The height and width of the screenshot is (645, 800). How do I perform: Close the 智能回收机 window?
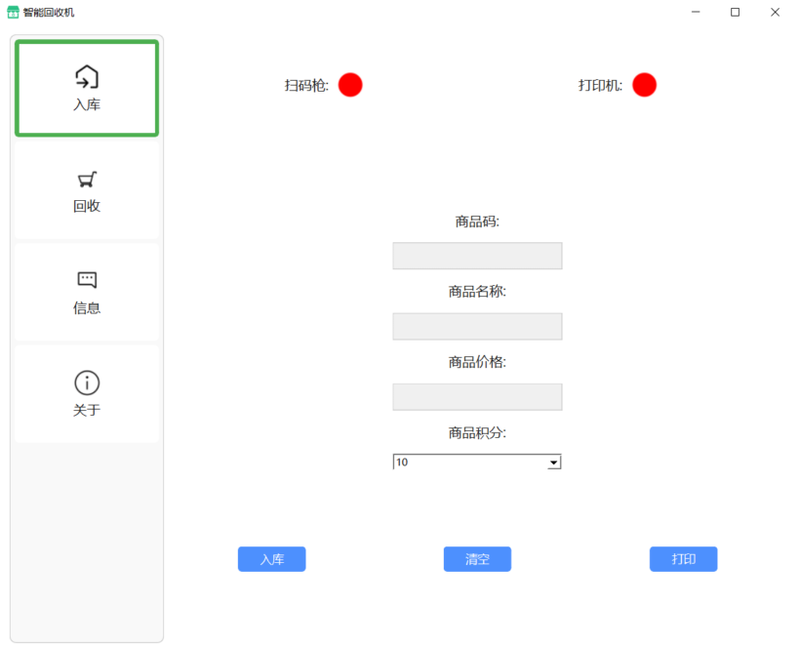(775, 12)
